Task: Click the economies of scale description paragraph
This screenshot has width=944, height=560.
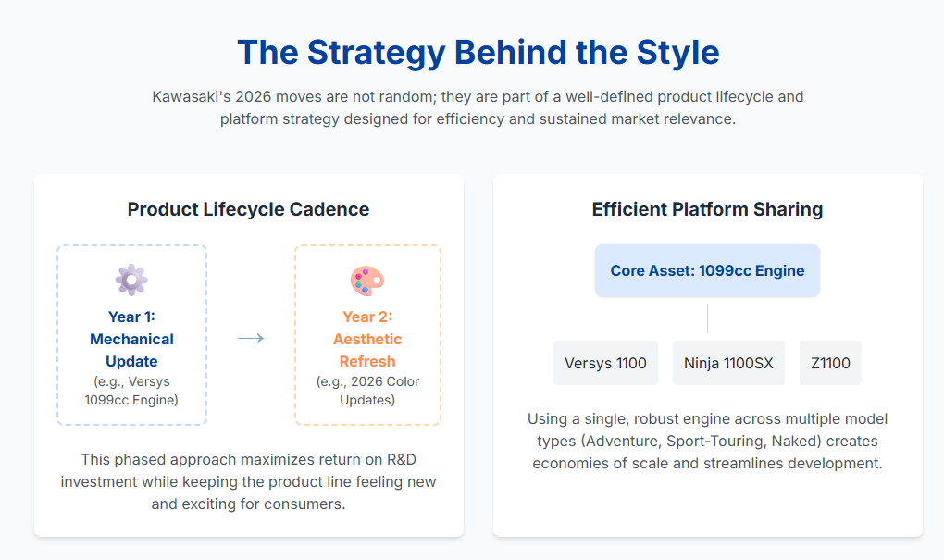Action: tap(707, 442)
